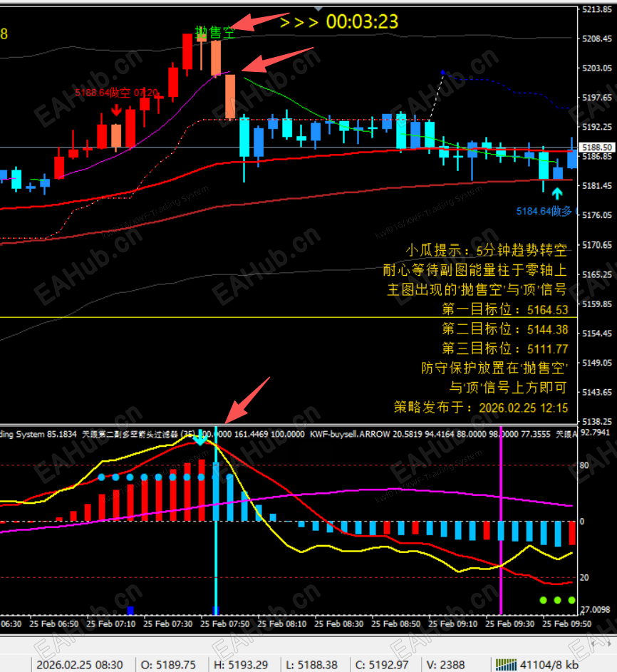Click the 25 Feb 06:50 time label
The width and height of the screenshot is (617, 672).
(54, 624)
